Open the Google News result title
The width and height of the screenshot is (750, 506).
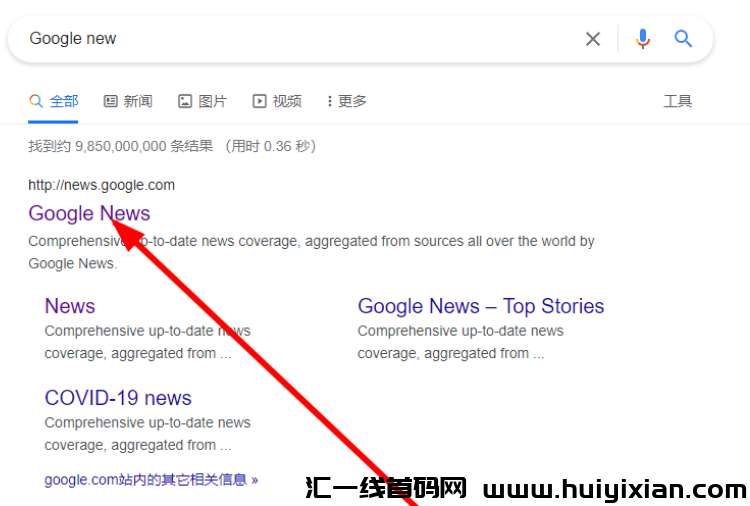(89, 213)
